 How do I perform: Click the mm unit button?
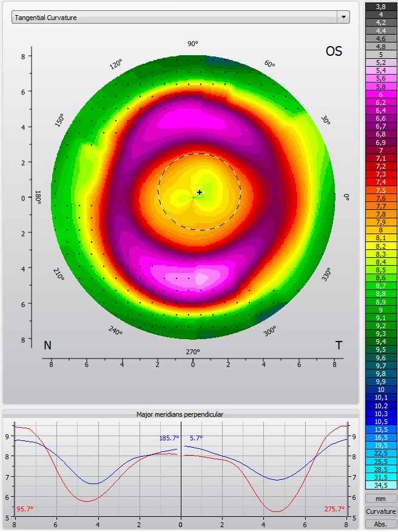tap(380, 499)
